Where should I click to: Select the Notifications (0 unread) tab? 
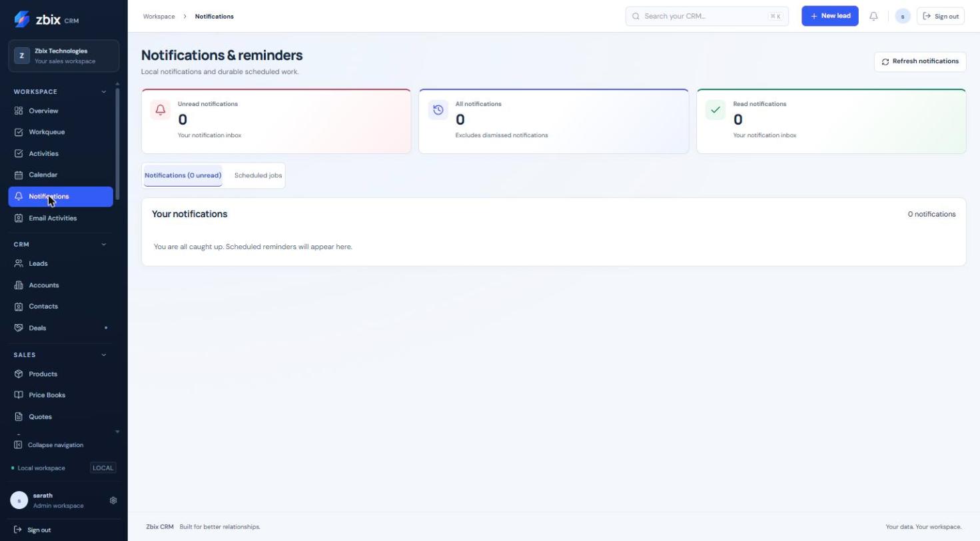(x=183, y=176)
